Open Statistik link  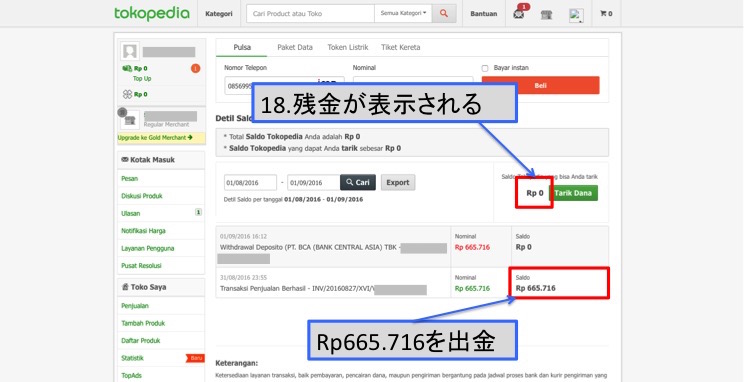click(132, 358)
